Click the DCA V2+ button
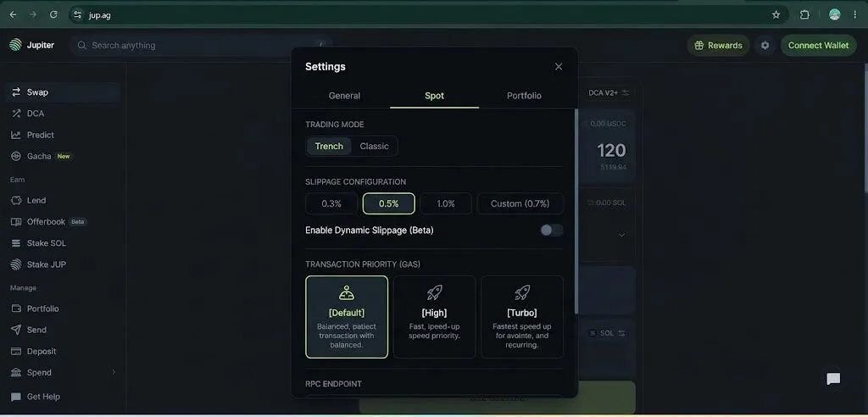Image resolution: width=868 pixels, height=417 pixels. 609,92
